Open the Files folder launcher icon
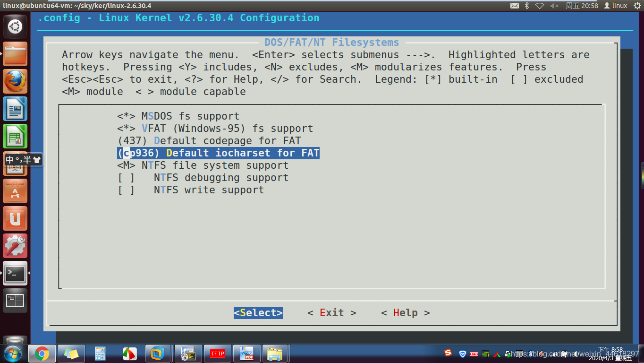The height and width of the screenshot is (363, 644). tap(16, 54)
